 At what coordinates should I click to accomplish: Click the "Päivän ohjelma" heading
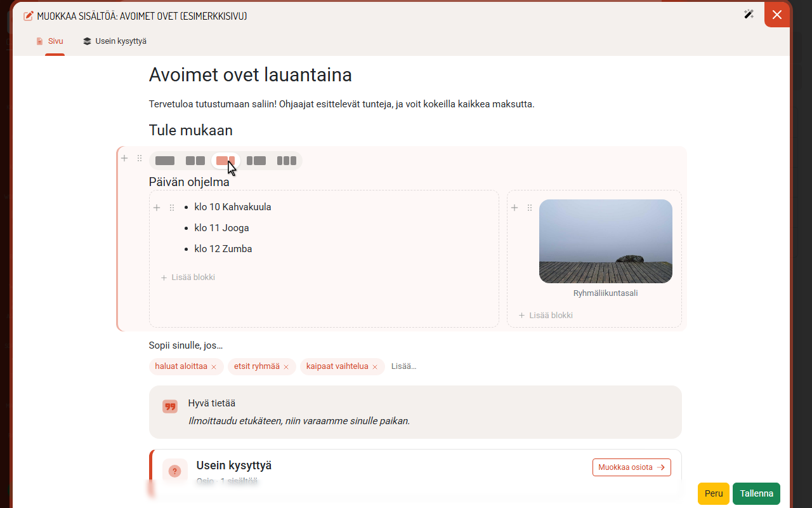189,182
